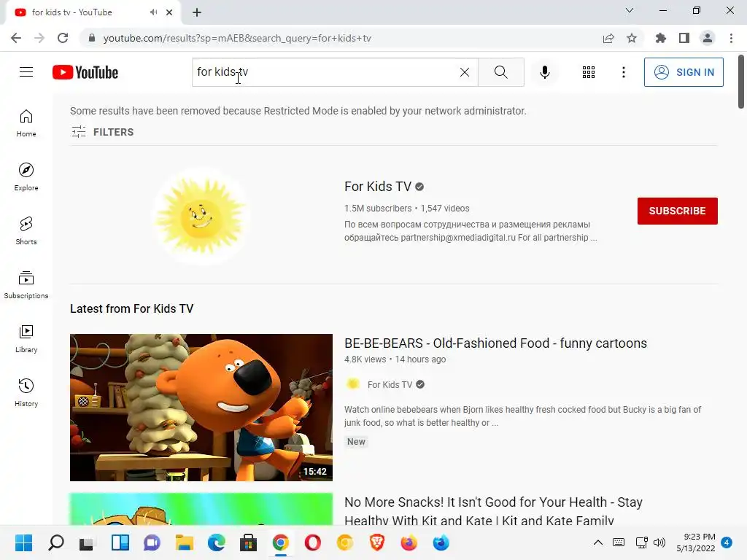Open Chrome three-dot menu
The height and width of the screenshot is (560, 747).
[x=731, y=38]
